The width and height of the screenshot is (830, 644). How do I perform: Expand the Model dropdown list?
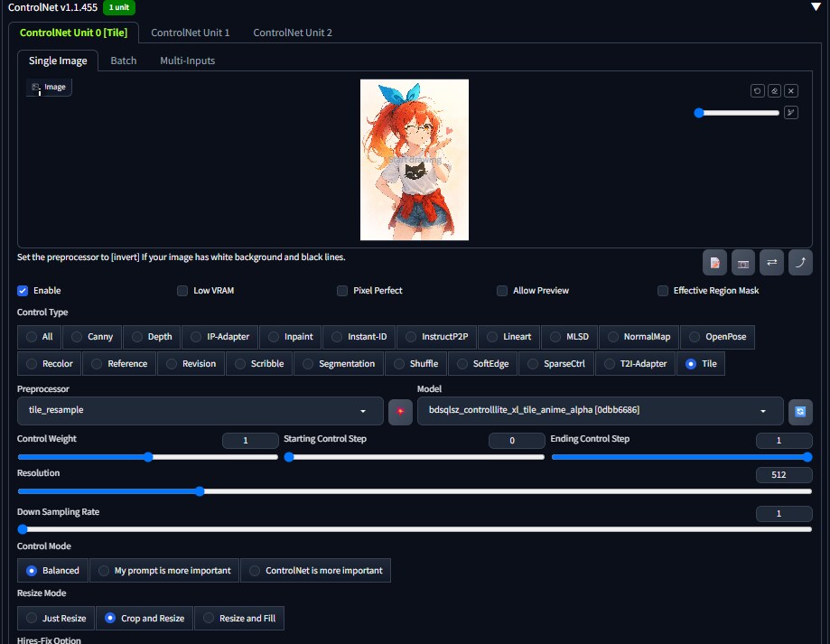(600, 411)
